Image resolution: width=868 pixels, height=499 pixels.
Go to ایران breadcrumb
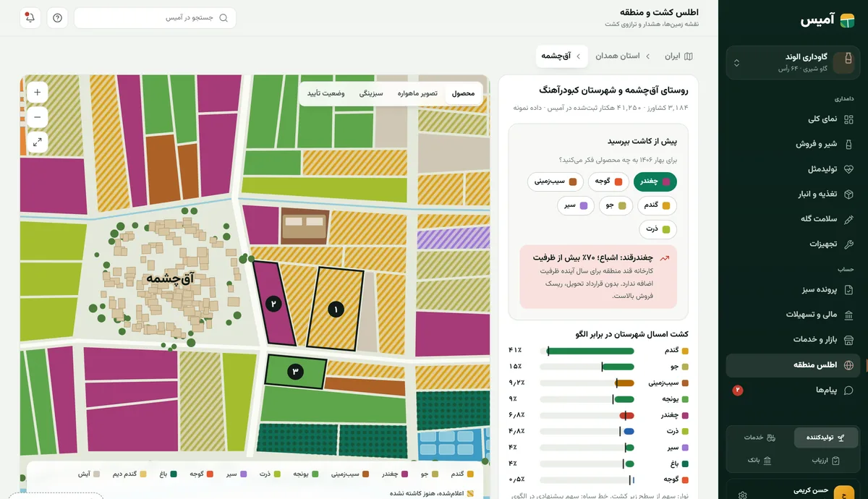coord(678,56)
